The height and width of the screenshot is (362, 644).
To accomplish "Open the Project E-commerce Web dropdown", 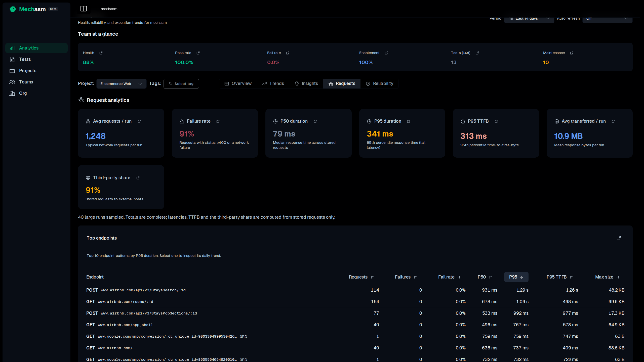I will click(x=121, y=84).
